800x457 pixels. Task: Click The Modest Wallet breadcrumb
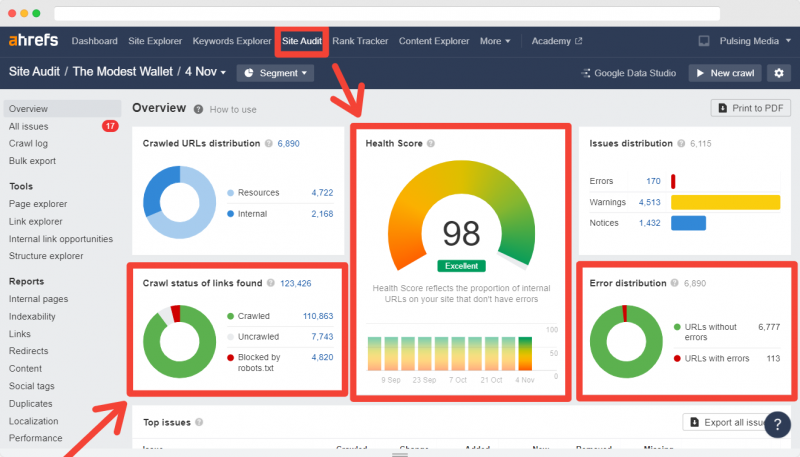pos(122,71)
